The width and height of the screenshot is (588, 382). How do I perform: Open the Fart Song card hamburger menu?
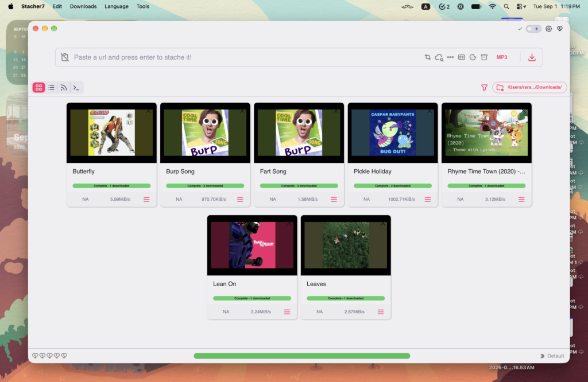(334, 199)
